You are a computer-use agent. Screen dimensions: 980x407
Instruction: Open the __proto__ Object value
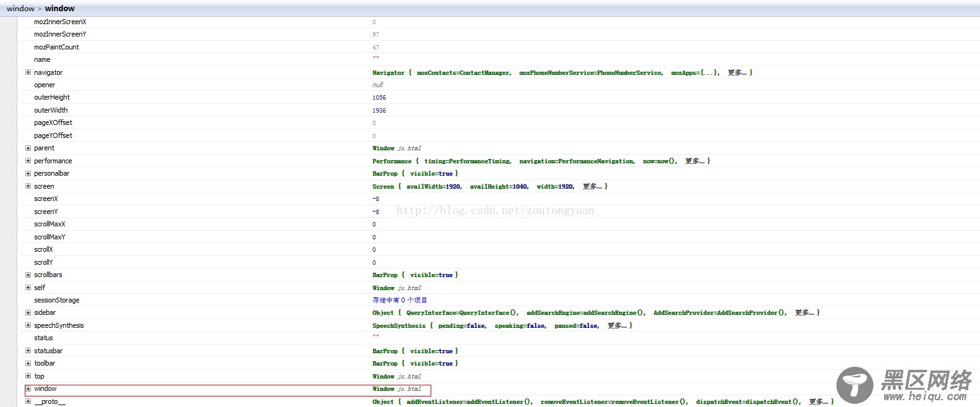click(603, 402)
